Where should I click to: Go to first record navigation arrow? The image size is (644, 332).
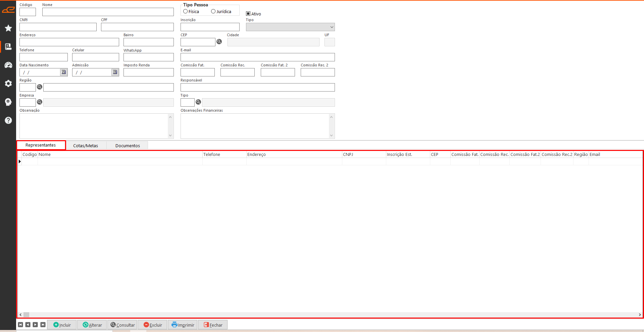(20, 325)
